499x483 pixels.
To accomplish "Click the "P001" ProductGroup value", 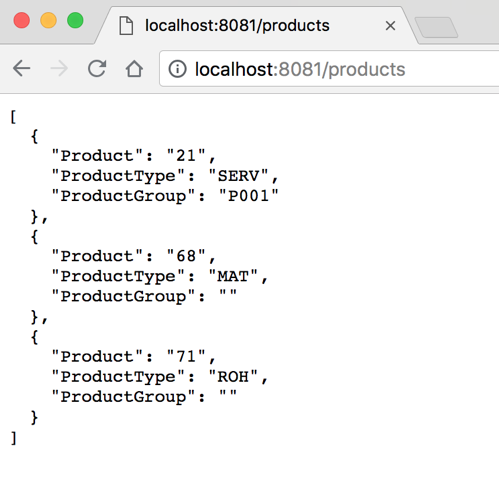I will [x=248, y=196].
